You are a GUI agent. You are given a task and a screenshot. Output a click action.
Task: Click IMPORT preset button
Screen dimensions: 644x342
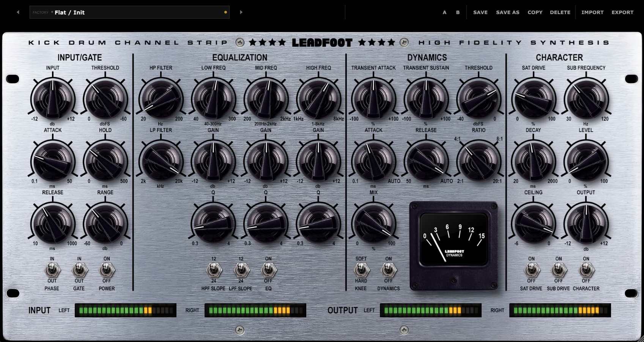tap(592, 12)
